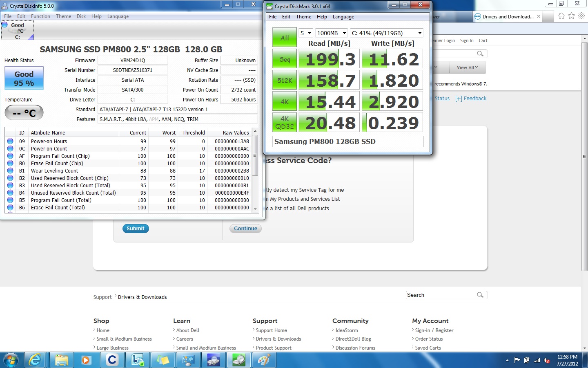Open the Theme menu in CrystalDiskMark
The height and width of the screenshot is (368, 588).
pos(303,17)
